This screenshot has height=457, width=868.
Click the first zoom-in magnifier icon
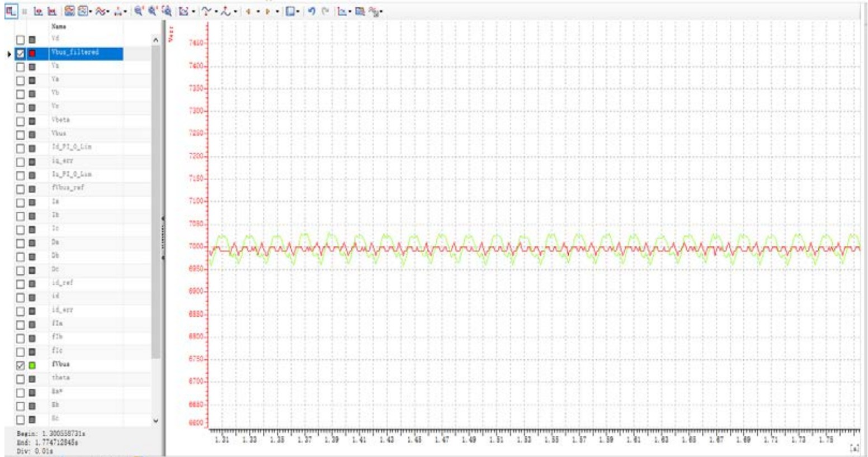(139, 11)
